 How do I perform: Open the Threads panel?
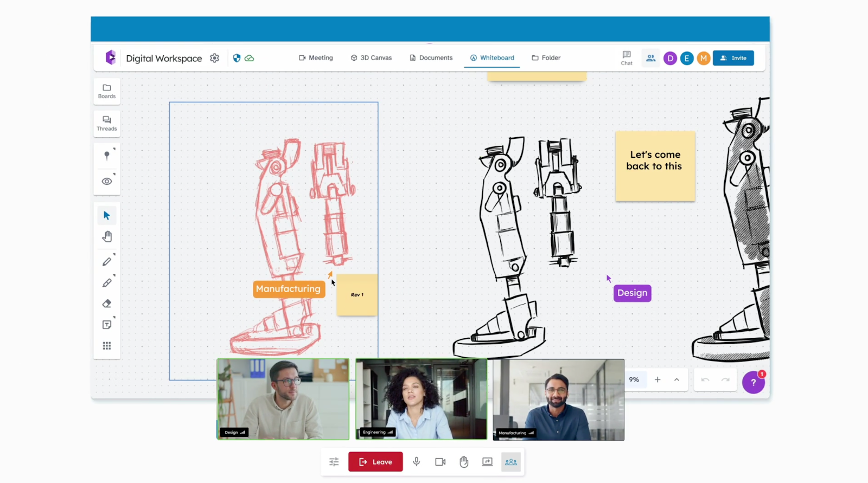coord(107,124)
